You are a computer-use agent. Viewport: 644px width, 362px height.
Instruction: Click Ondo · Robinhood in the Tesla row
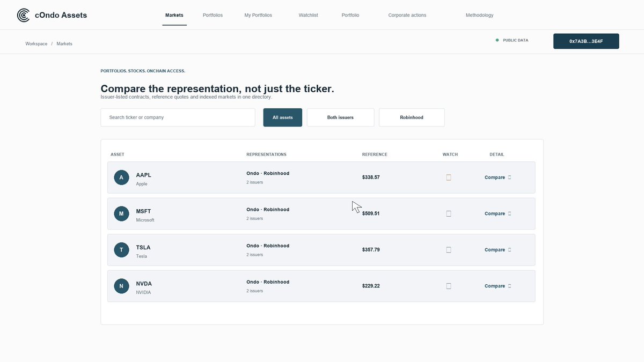click(268, 246)
